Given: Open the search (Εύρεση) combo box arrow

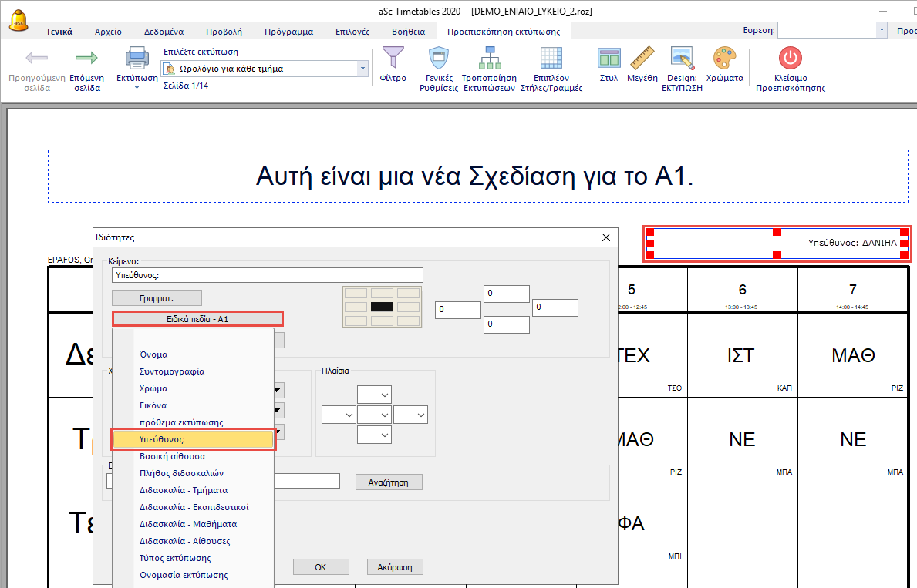Looking at the screenshot, I should 882,30.
